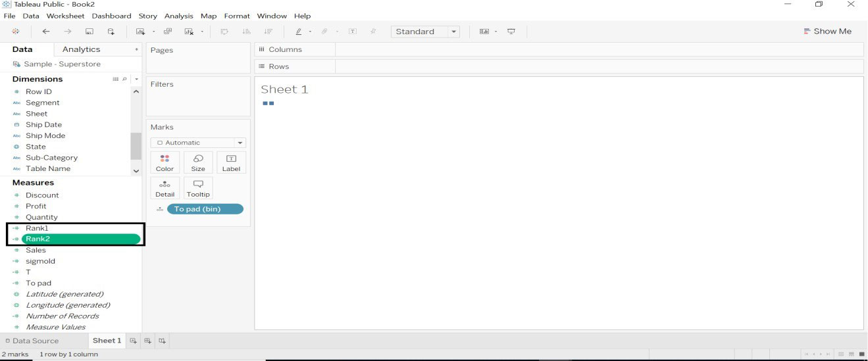Select the Sub-Category dimension

pos(51,158)
